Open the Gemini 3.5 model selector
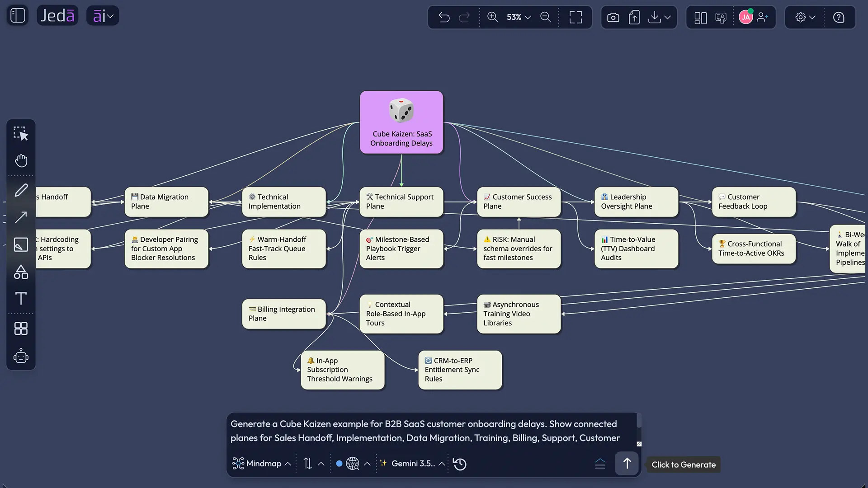Viewport: 868px width, 488px height. [412, 464]
